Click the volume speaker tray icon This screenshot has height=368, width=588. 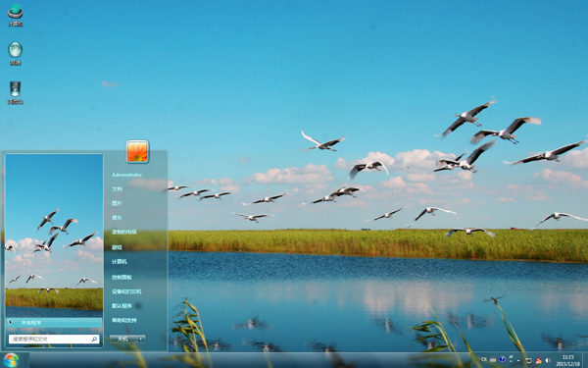click(548, 360)
